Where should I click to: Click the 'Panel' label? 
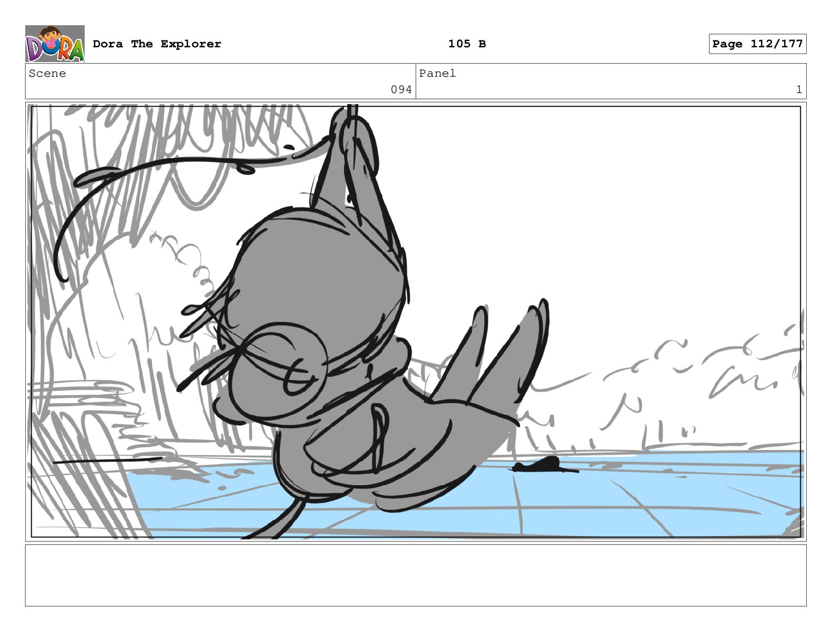coord(437,74)
